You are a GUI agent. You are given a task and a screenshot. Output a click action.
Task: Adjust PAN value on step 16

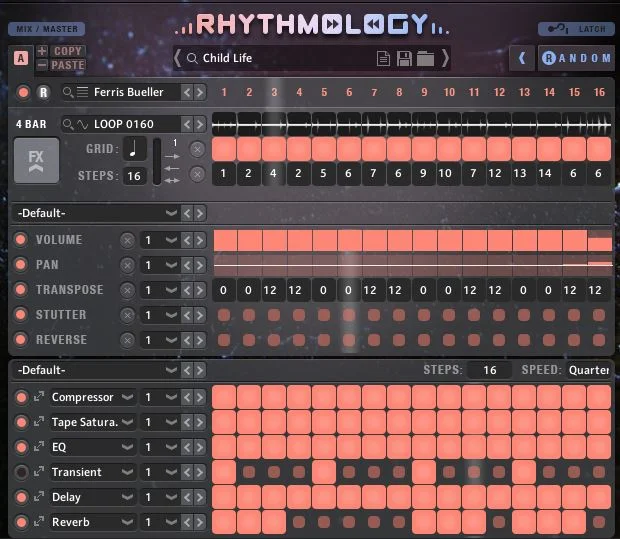(600, 265)
